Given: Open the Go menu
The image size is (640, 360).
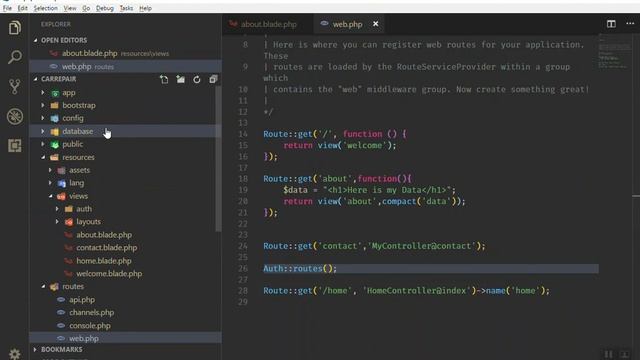Looking at the screenshot, I should click(x=86, y=8).
